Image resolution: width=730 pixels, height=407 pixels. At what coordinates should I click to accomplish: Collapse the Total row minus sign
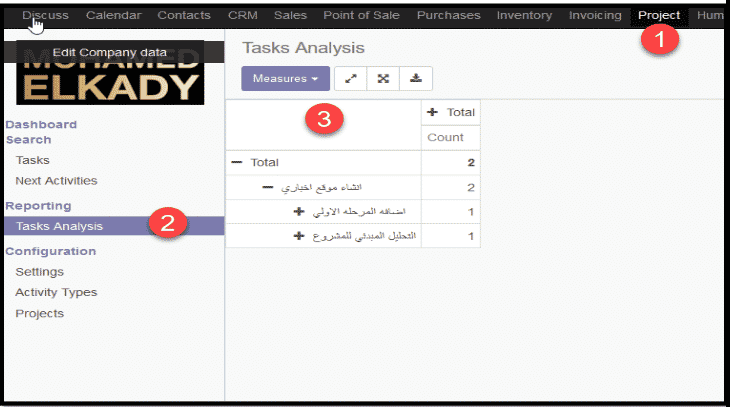pyautogui.click(x=237, y=163)
